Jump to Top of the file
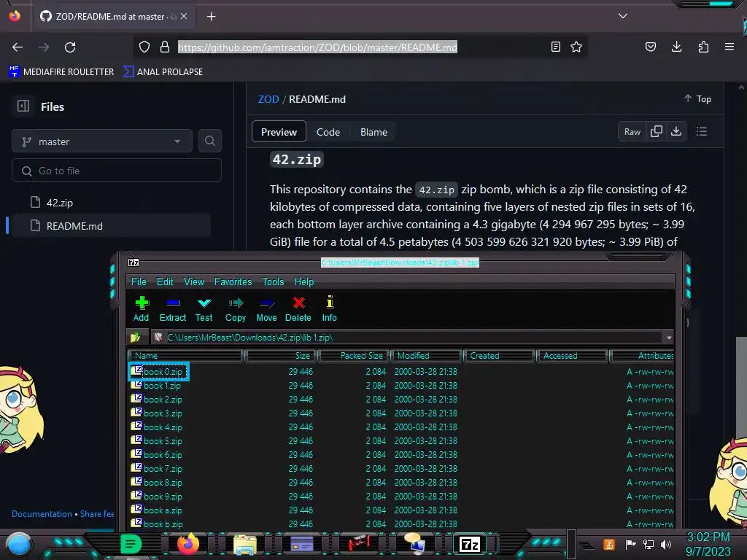747x560 pixels. pos(698,98)
